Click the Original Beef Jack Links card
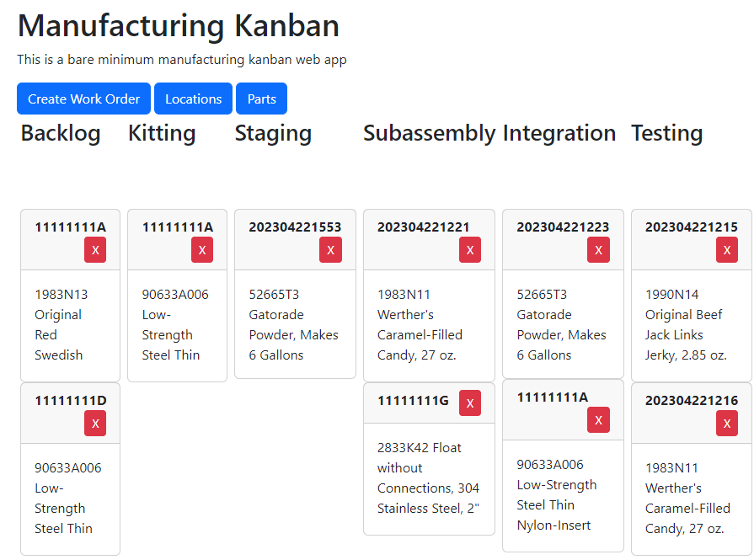 click(x=691, y=324)
